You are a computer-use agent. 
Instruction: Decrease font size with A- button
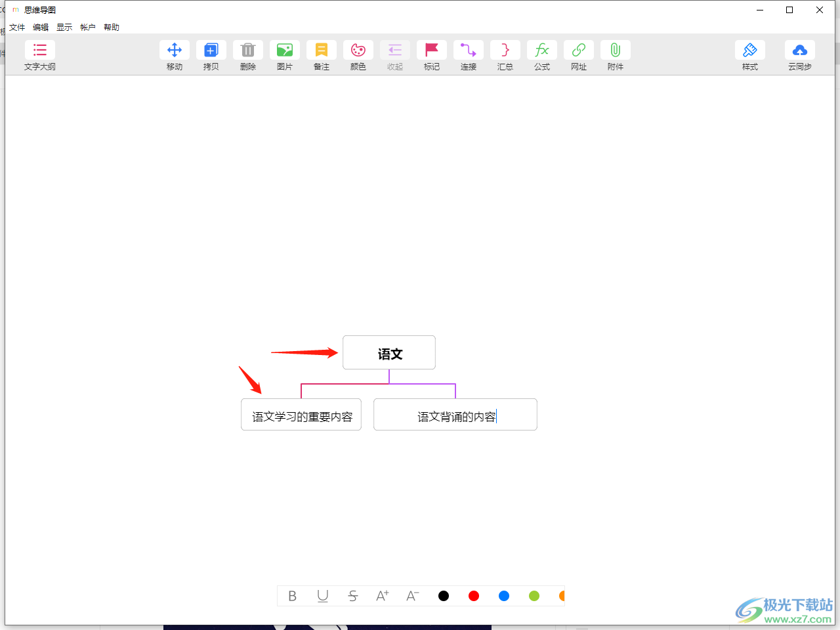[x=413, y=596]
